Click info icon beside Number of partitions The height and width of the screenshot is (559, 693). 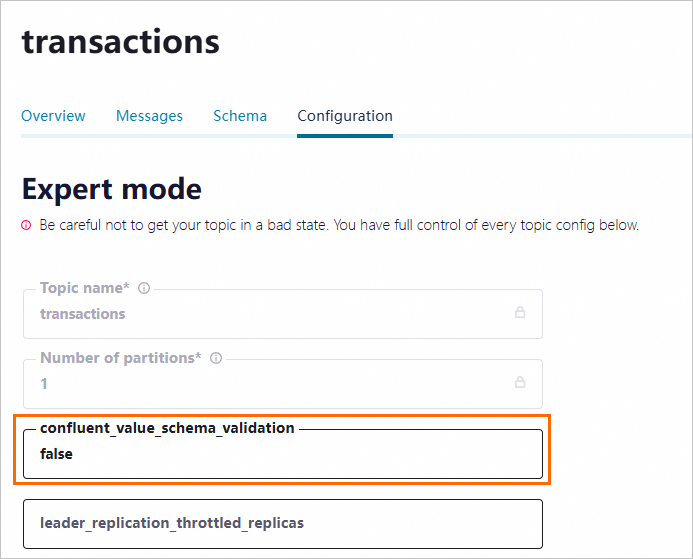coord(216,358)
